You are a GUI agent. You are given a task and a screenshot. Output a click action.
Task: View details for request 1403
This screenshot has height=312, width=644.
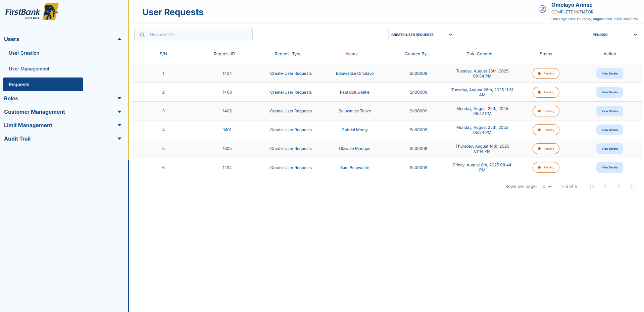pos(609,92)
